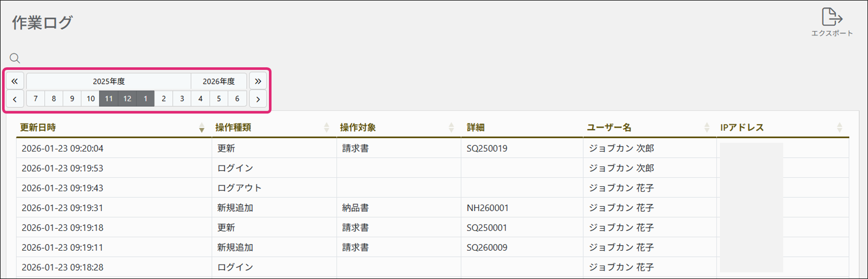Sort by ユーザー名 column sort arrows

[707, 128]
